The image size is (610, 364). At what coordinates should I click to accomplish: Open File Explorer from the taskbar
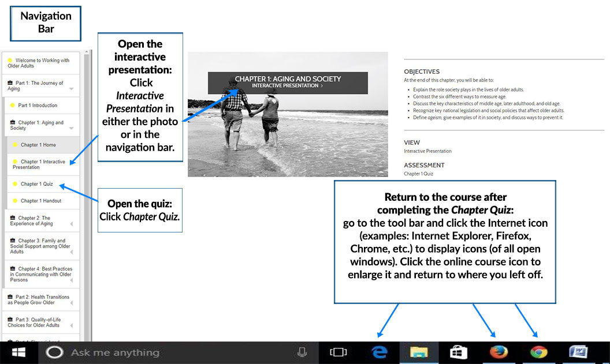[418, 352]
